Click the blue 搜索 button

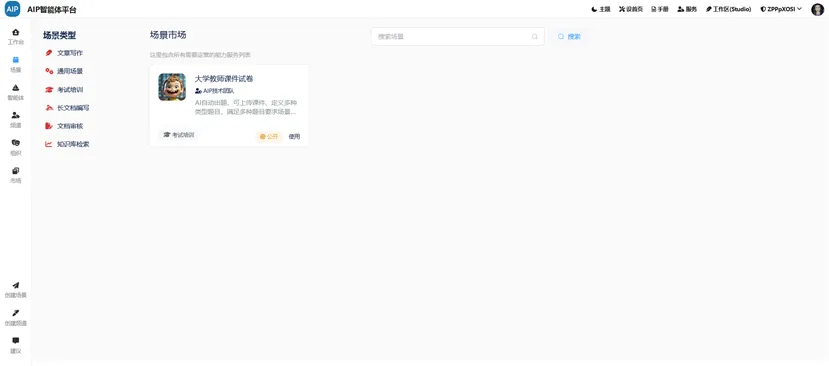(x=569, y=36)
